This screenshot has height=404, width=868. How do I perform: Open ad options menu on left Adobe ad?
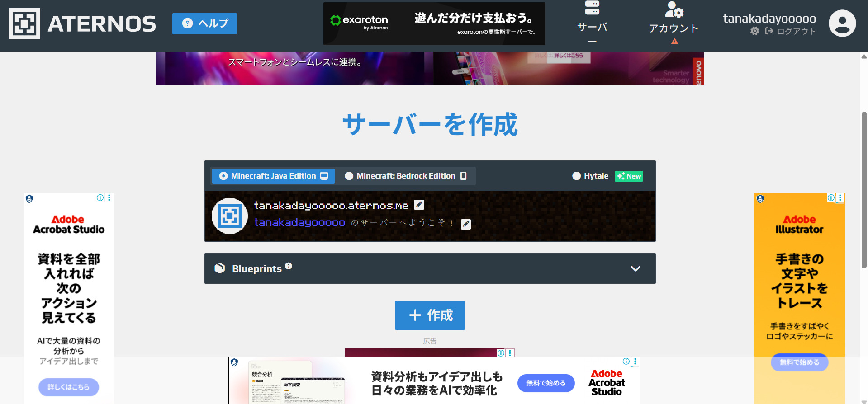coord(109,198)
